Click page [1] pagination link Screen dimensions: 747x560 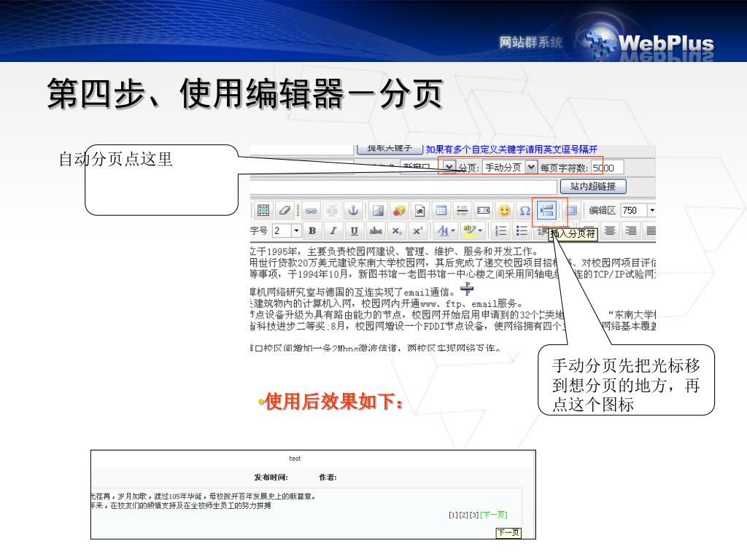tap(453, 515)
